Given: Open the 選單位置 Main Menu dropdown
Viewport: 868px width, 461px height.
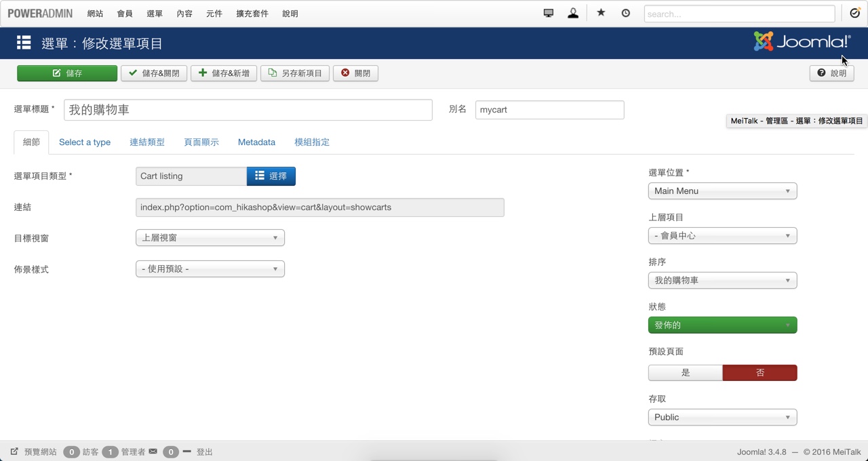Looking at the screenshot, I should pyautogui.click(x=723, y=191).
